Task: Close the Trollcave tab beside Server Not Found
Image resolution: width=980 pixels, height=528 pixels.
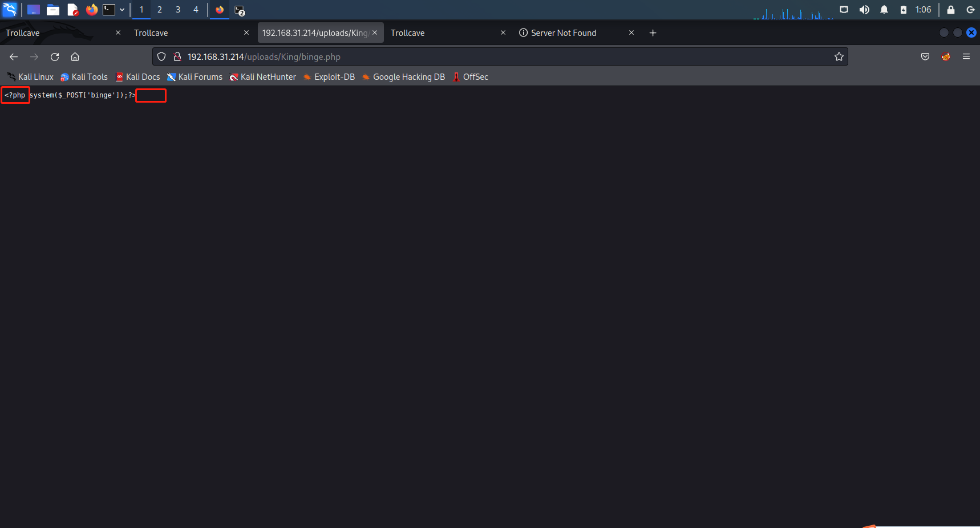Action: (503, 33)
